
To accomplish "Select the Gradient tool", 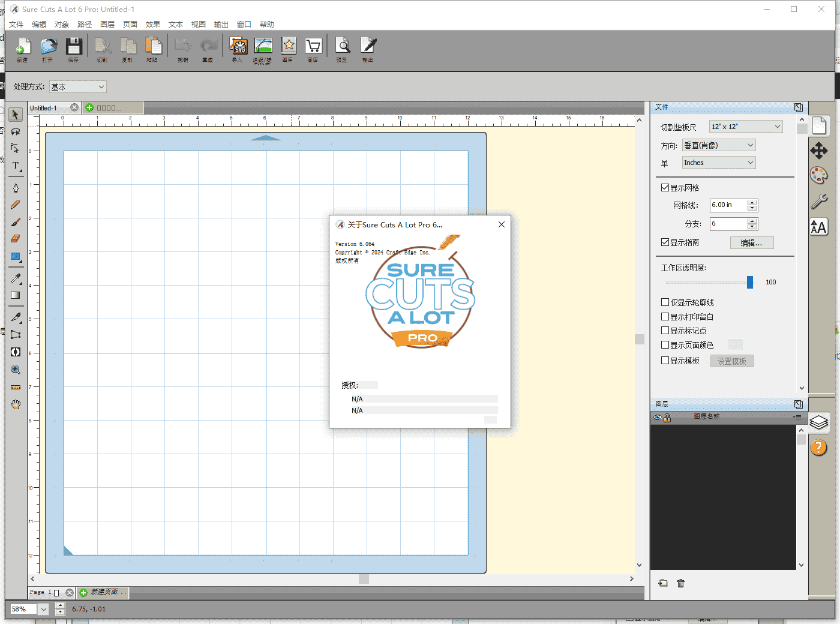I will pos(16,295).
